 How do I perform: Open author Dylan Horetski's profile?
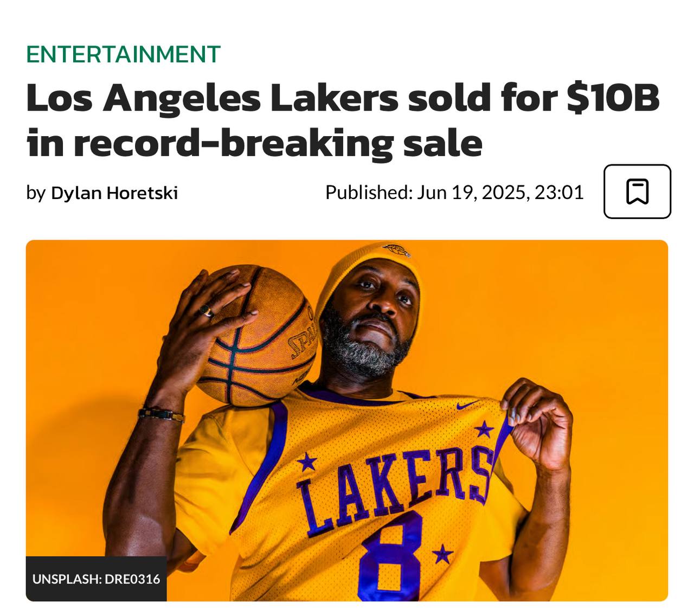114,193
